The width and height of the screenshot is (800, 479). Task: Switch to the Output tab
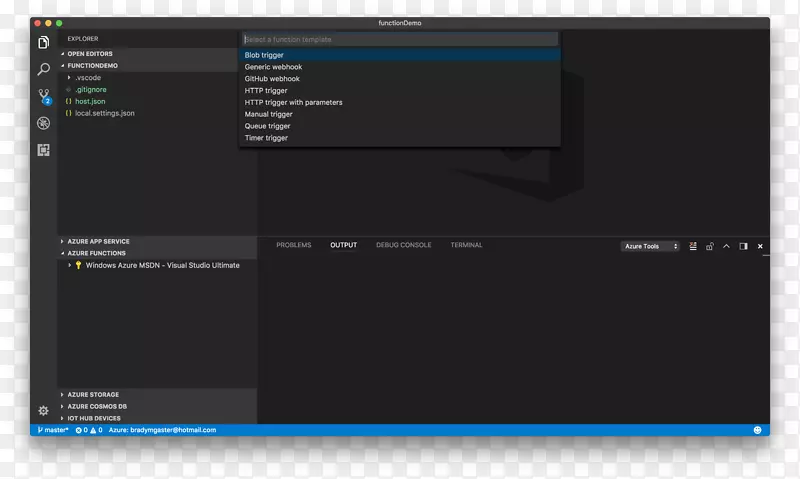coord(343,245)
